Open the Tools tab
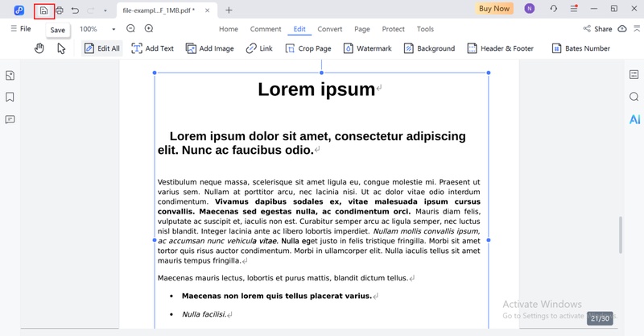Screen dimensions: 644x336 pos(425,29)
